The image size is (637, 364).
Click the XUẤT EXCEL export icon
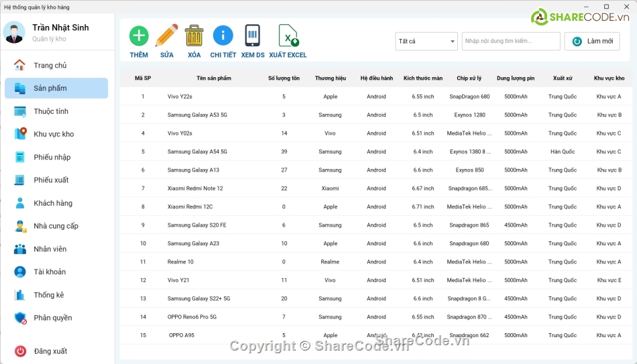point(288,36)
